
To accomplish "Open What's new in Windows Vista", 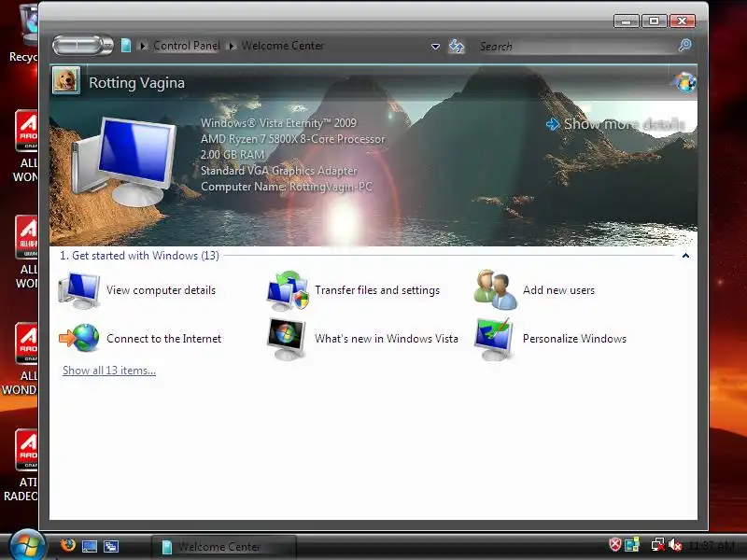I will 362,339.
